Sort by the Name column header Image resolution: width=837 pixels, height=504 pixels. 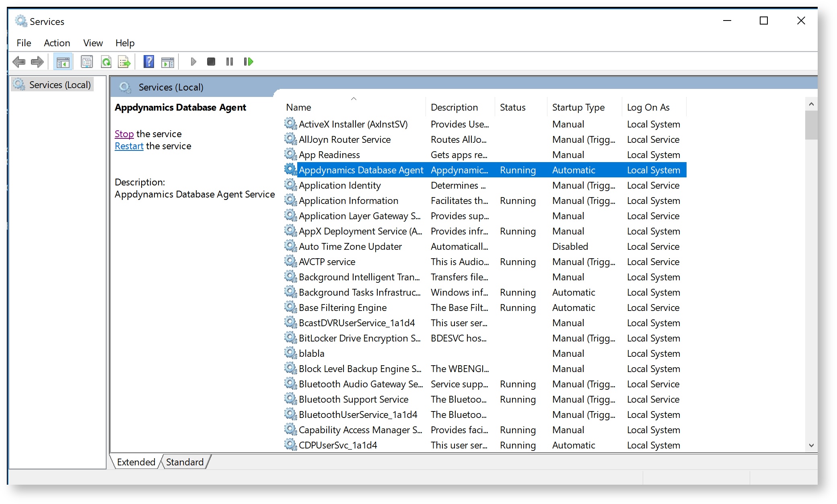tap(354, 107)
